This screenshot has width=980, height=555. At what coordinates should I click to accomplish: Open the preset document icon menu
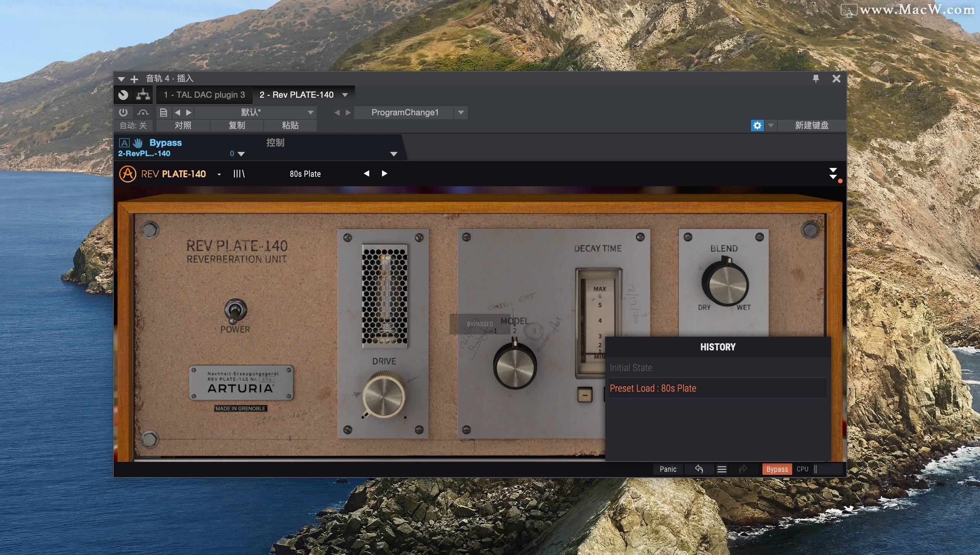pyautogui.click(x=163, y=112)
